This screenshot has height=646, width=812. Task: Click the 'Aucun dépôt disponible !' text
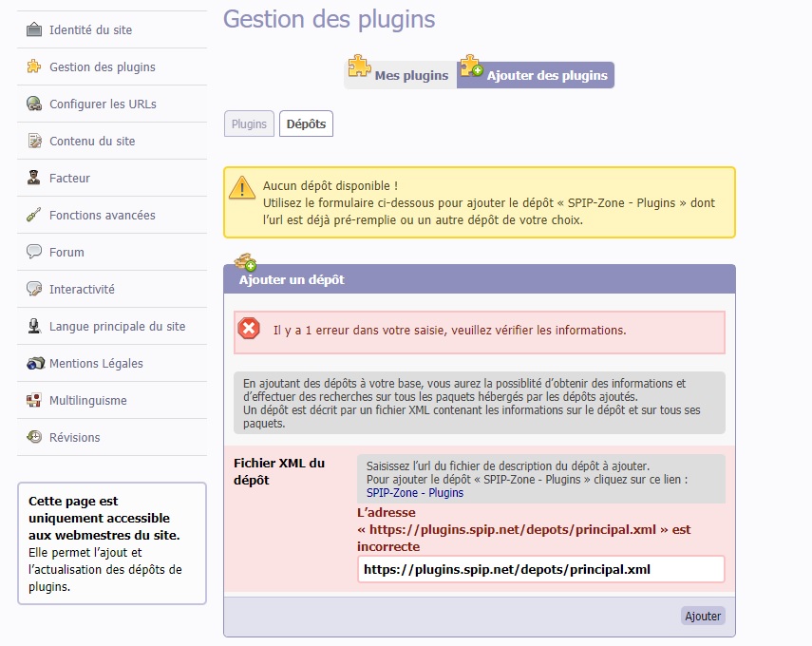tap(330, 185)
